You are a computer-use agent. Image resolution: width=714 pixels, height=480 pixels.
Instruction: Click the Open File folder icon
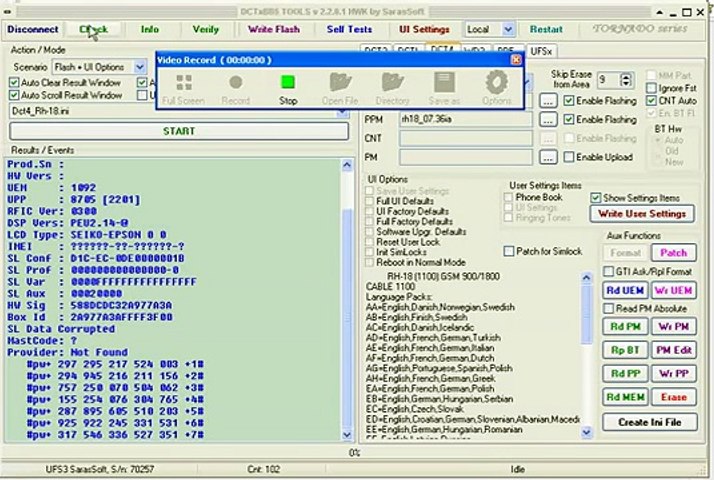pos(340,82)
